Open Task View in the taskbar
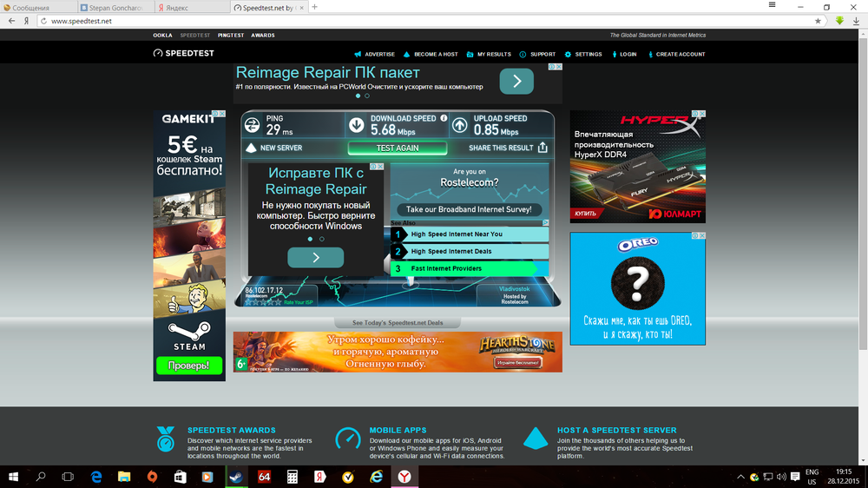Viewport: 868px width, 488px height. pyautogui.click(x=68, y=477)
